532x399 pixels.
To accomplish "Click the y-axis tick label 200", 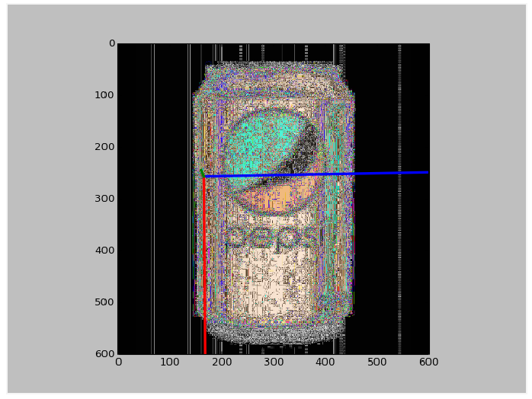I will click(104, 147).
